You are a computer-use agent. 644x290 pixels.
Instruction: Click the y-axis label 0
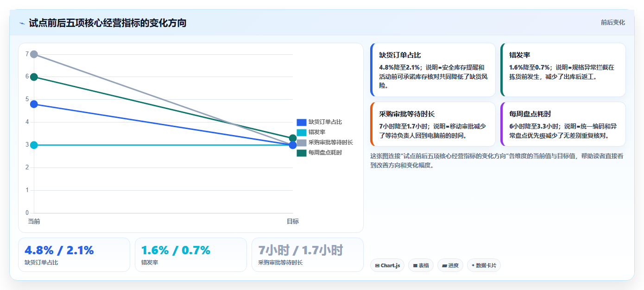pyautogui.click(x=27, y=213)
